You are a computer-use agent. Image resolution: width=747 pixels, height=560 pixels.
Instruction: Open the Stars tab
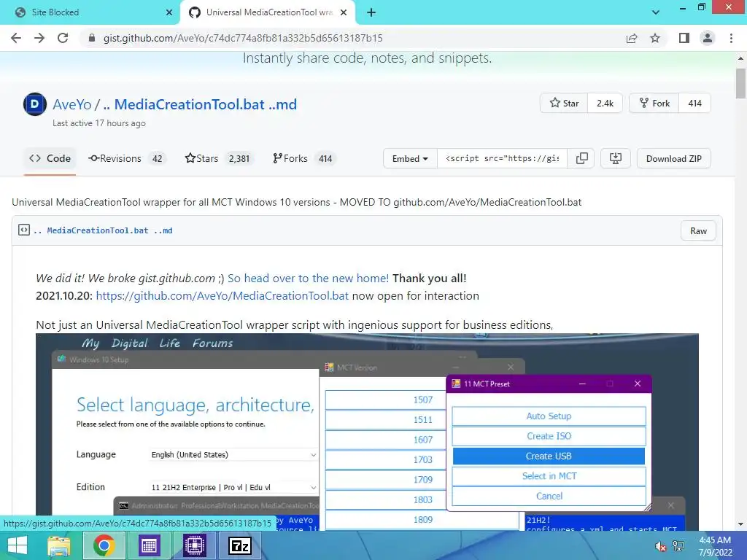click(x=219, y=158)
